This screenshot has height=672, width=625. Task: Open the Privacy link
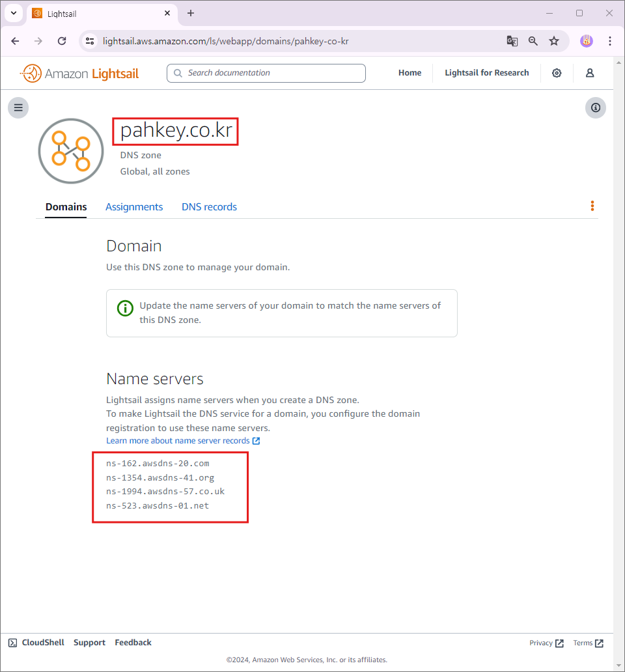point(546,643)
